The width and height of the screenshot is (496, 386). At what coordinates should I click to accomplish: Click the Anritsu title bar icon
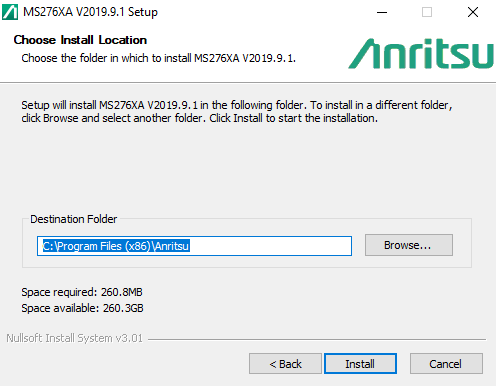(x=10, y=12)
